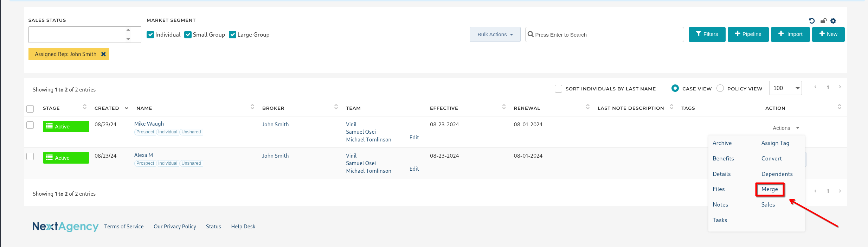Screen dimensions: 868x247
Task: Select Archive in the Actions menu
Action: [722, 143]
